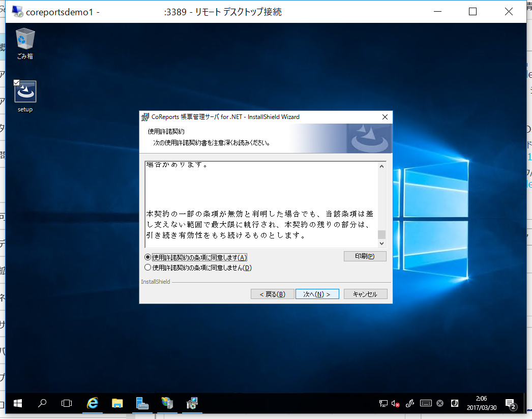Click the books-like taskbar application icon
The image size is (532, 419).
[167, 403]
